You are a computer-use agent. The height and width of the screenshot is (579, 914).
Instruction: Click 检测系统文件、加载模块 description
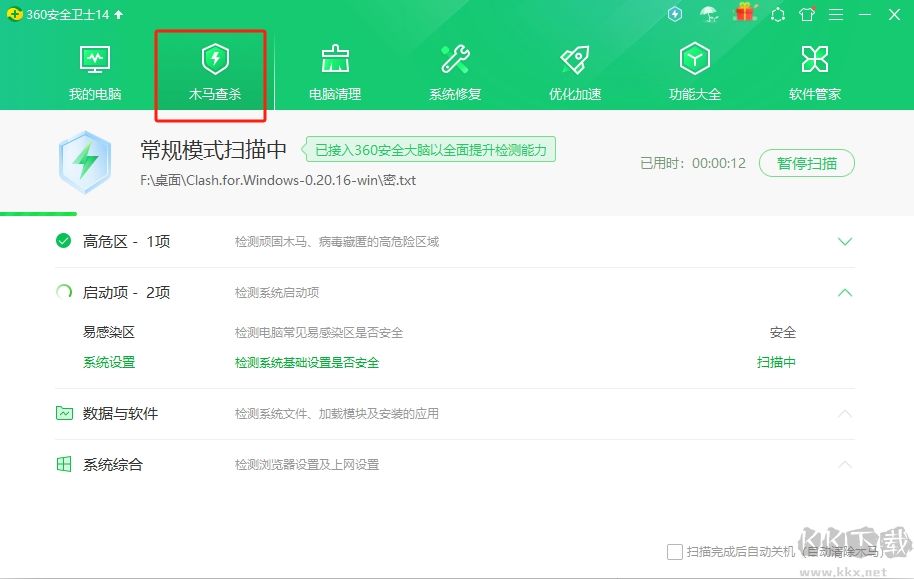pyautogui.click(x=337, y=414)
